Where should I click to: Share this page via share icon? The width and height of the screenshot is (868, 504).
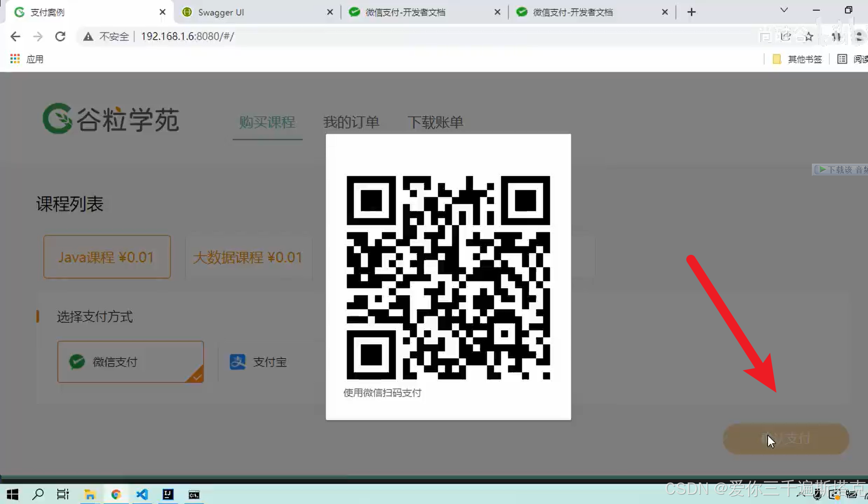coord(786,36)
